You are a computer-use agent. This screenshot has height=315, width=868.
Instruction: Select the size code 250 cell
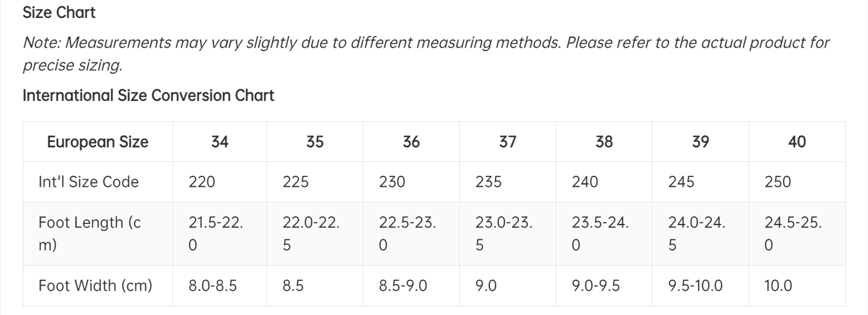click(778, 182)
